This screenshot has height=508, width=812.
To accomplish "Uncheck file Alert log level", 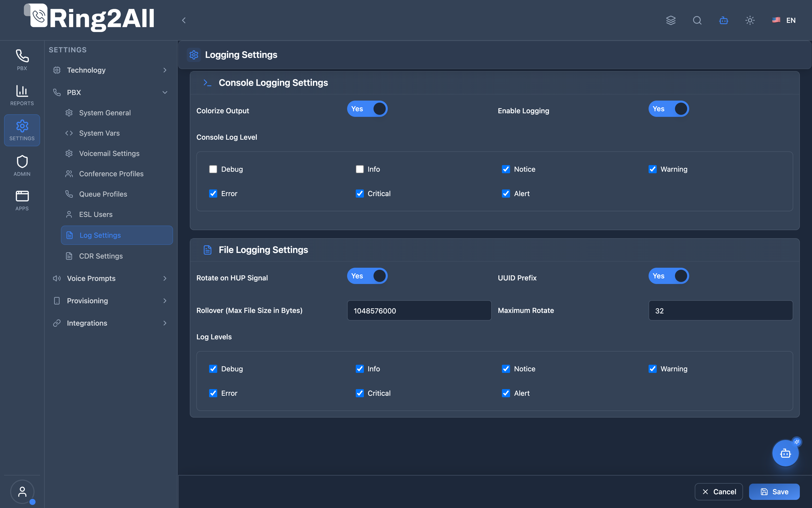I will (x=506, y=393).
